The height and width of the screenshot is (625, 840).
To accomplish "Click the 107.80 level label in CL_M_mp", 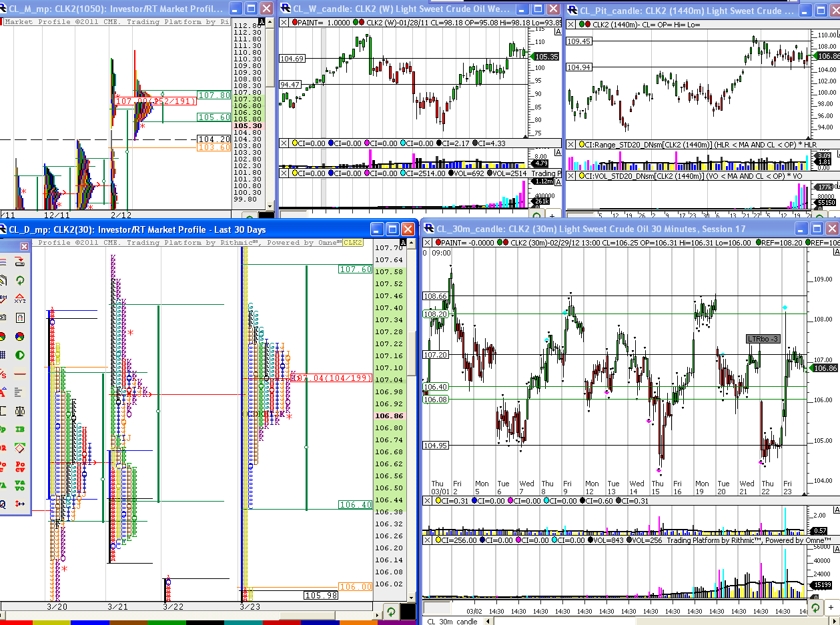I will tap(214, 95).
